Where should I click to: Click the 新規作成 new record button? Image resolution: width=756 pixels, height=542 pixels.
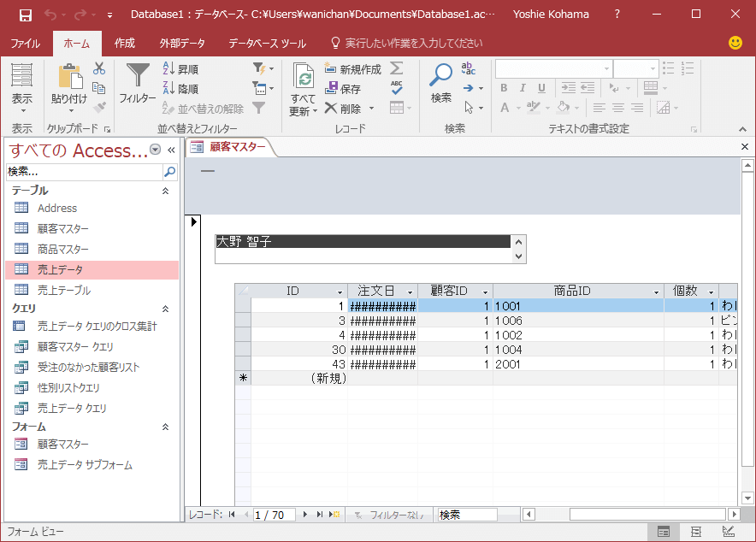(x=353, y=69)
